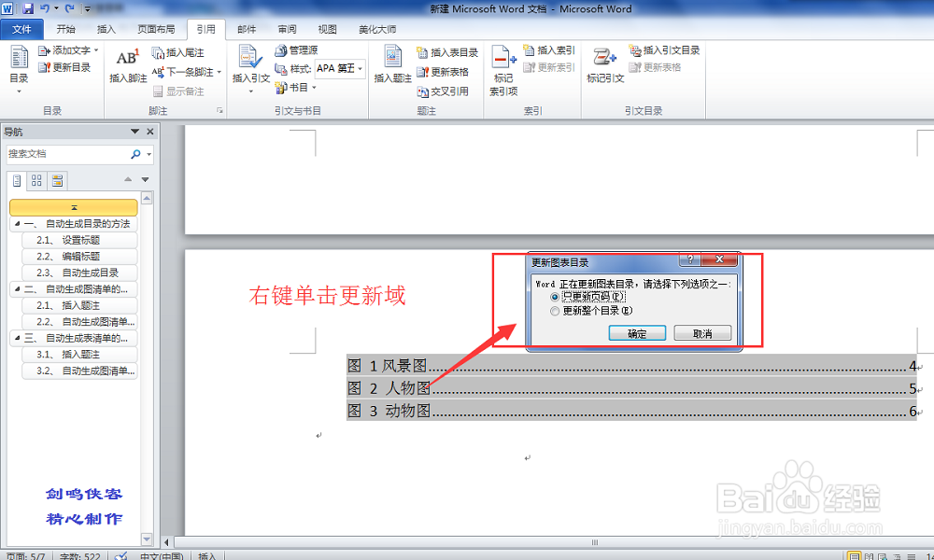Switch to the 美化大师 tab
Screen dimensions: 934x560
pyautogui.click(x=377, y=29)
